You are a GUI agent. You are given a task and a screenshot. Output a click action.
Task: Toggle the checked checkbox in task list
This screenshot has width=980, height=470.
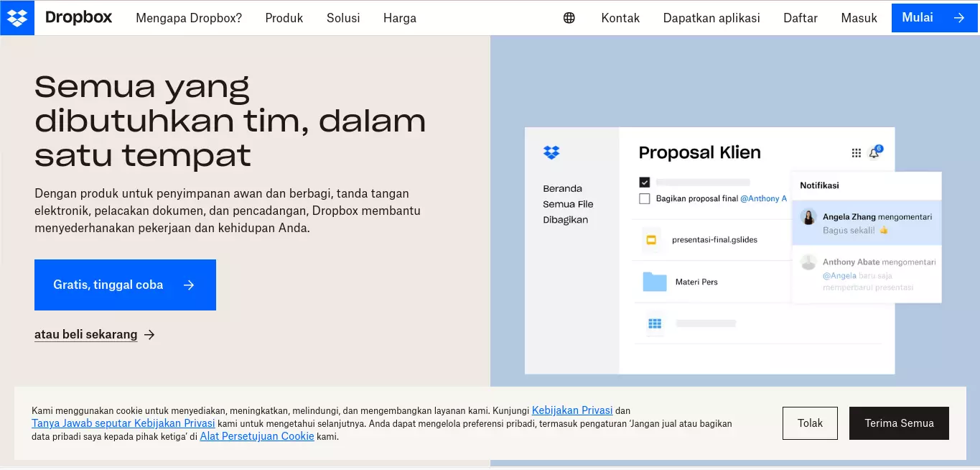point(645,183)
